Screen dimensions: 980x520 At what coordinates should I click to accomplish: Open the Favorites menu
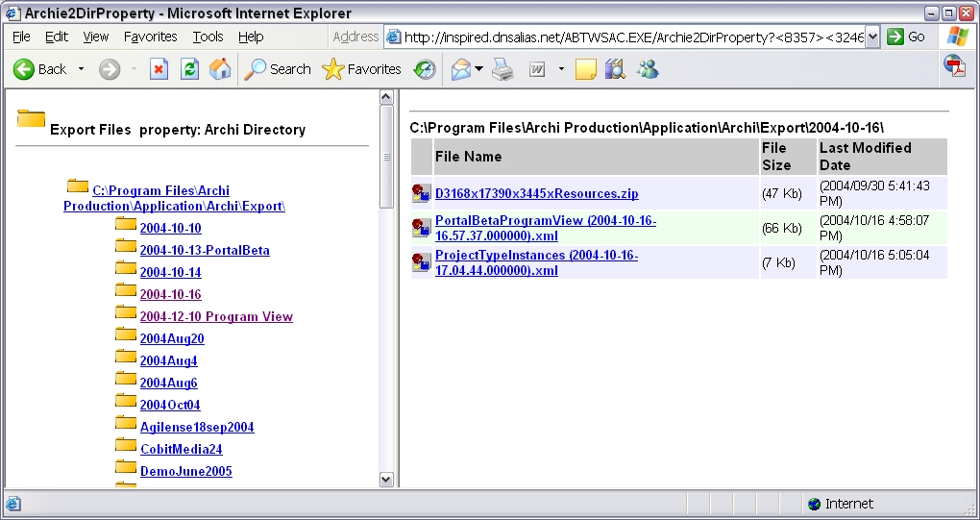point(150,37)
